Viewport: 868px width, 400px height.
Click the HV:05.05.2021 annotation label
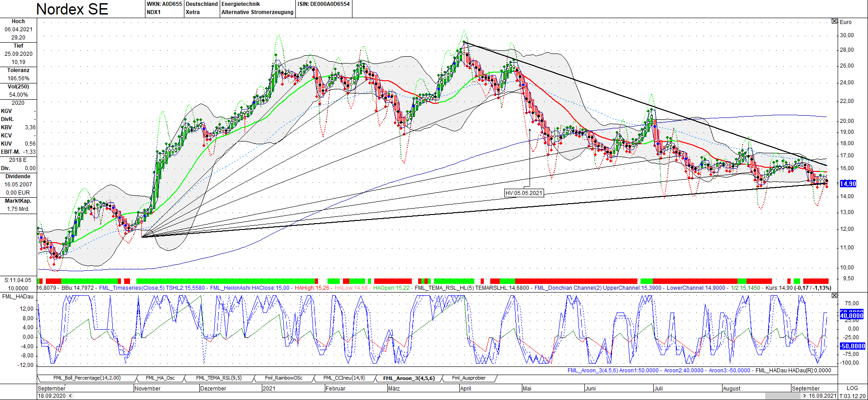(524, 193)
